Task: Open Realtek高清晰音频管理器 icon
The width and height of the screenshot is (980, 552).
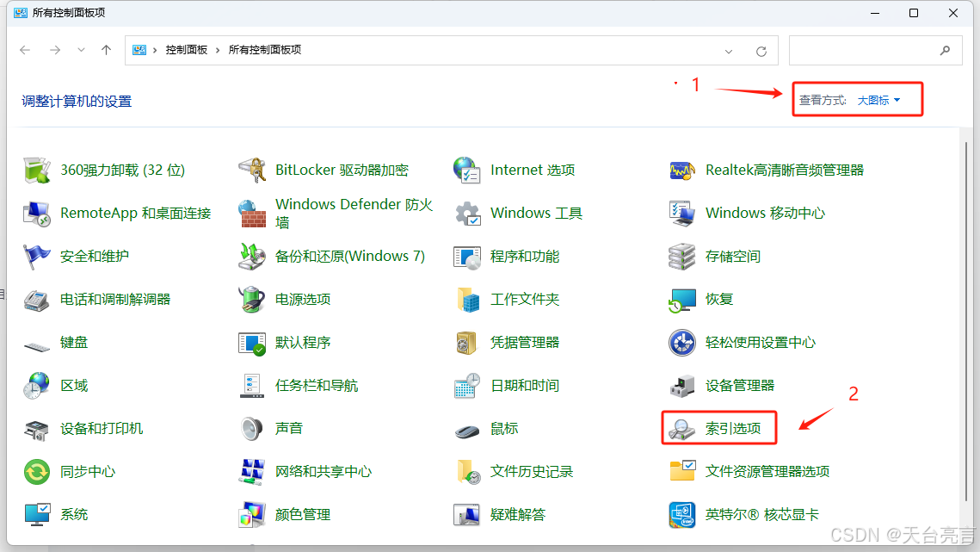Action: click(682, 171)
